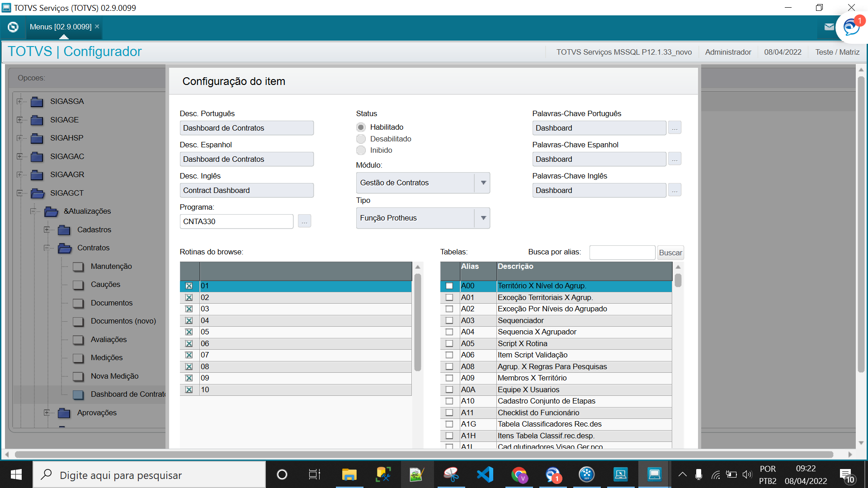This screenshot has height=488, width=868.
Task: Collapse the SIGAGCT tree node
Action: pyautogui.click(x=19, y=193)
